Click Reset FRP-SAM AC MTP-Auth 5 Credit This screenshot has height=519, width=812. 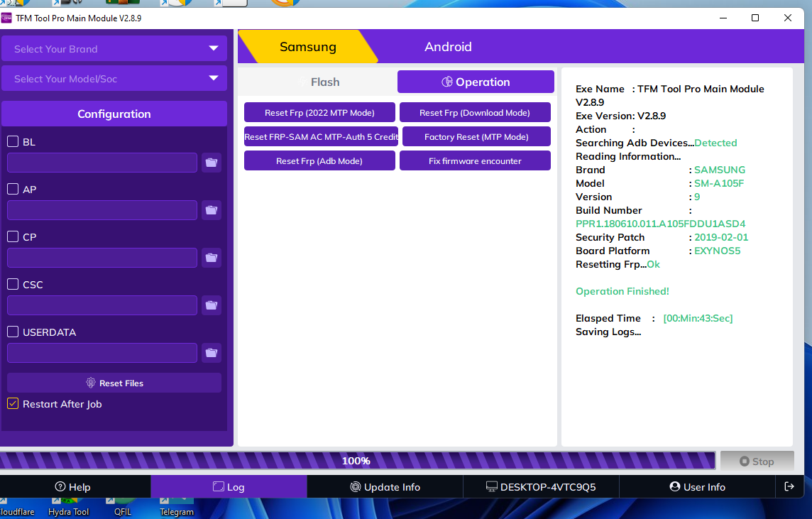[x=321, y=137]
